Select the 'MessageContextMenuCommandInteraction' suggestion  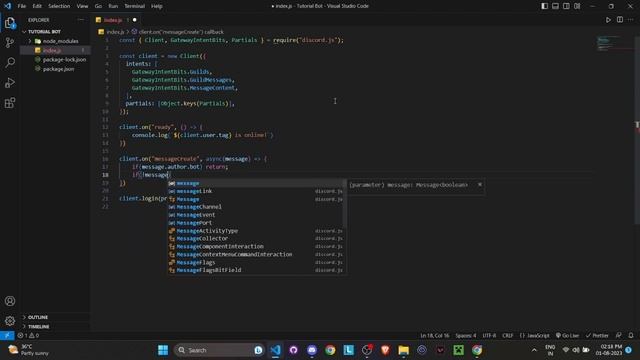click(x=257, y=254)
